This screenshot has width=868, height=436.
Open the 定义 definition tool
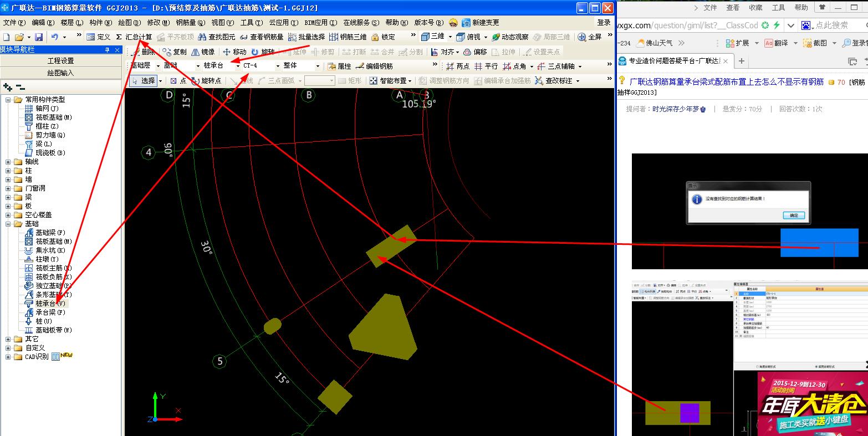click(99, 37)
